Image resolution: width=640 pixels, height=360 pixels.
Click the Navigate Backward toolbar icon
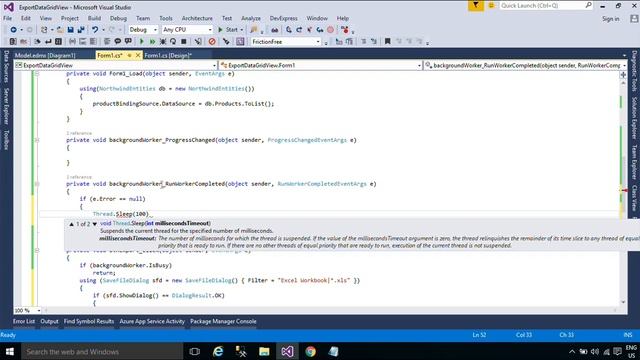[x=13, y=30]
